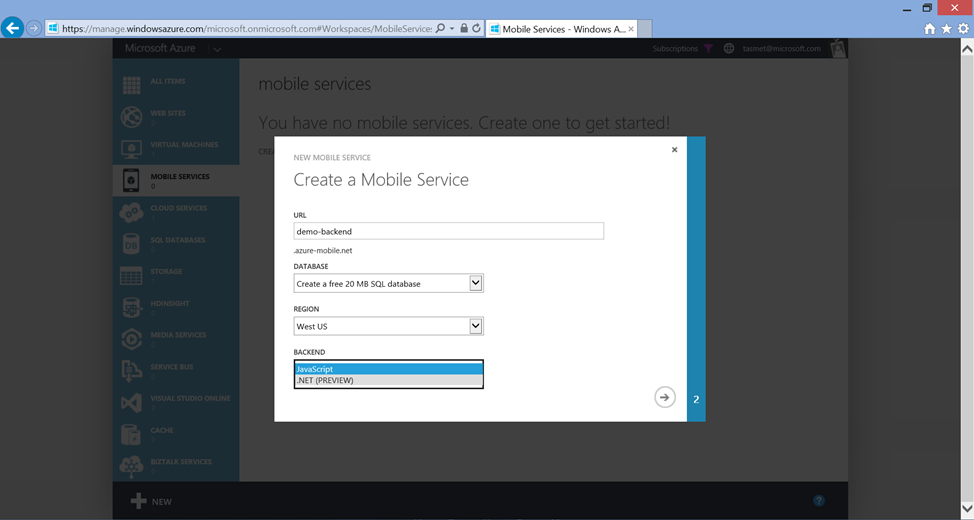
Task: Open Web Sites sidebar icon
Action: tap(131, 117)
